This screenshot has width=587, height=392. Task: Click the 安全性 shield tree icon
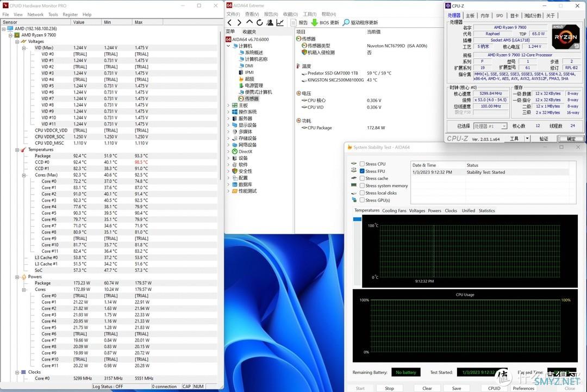pyautogui.click(x=235, y=171)
